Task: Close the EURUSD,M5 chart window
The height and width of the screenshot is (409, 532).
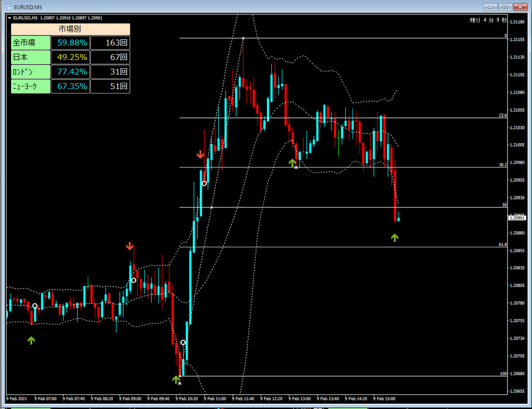Action: tap(520, 7)
